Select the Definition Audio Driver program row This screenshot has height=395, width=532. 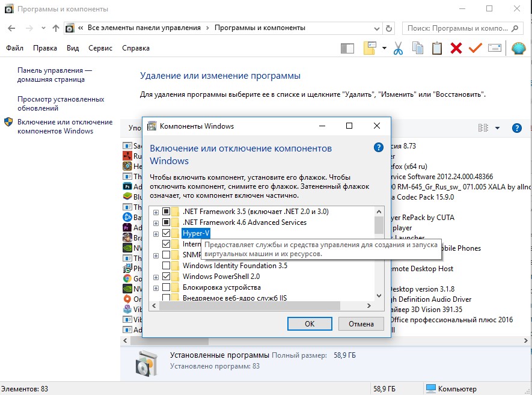[431, 299]
